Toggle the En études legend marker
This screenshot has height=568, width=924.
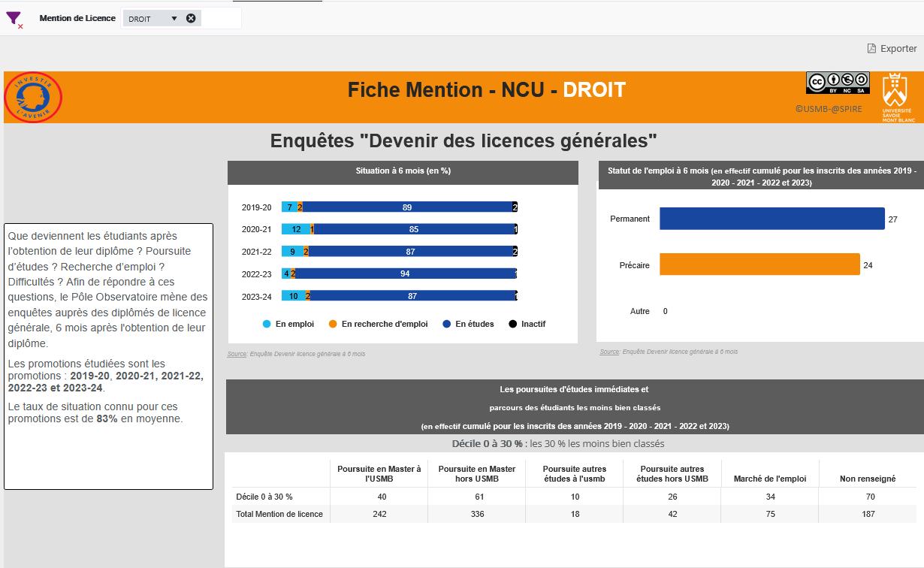446,324
